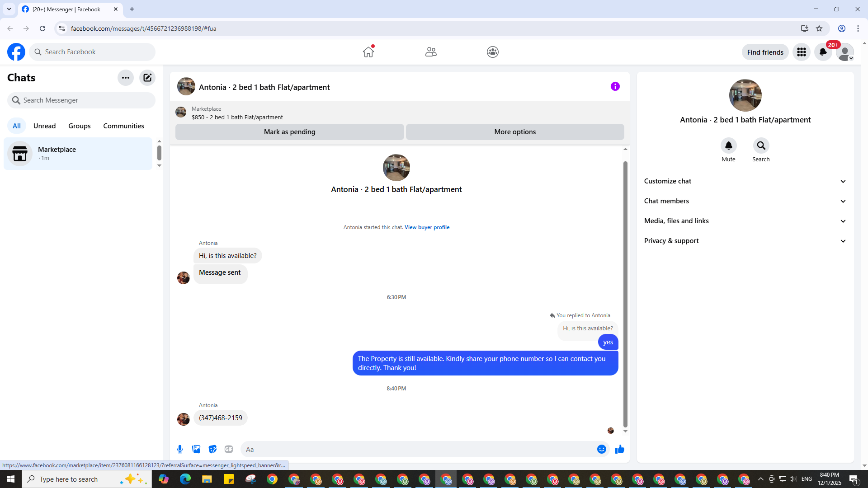
Task: Click the Search Messenger field
Action: [81, 100]
